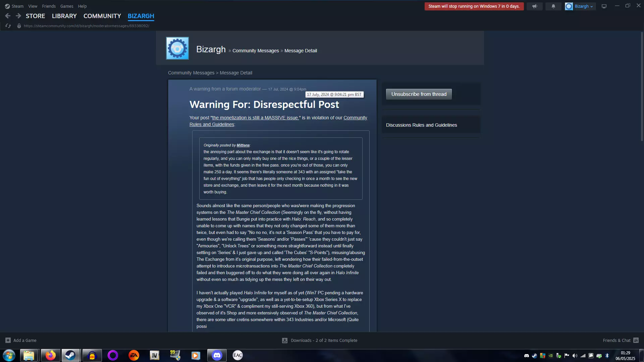
Task: Open Discussions Rules and Guidelines link
Action: click(421, 125)
